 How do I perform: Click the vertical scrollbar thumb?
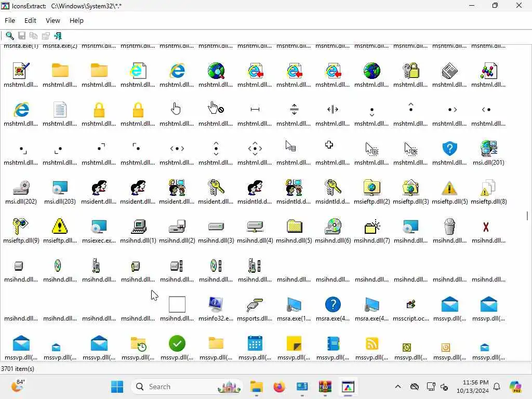pyautogui.click(x=527, y=216)
